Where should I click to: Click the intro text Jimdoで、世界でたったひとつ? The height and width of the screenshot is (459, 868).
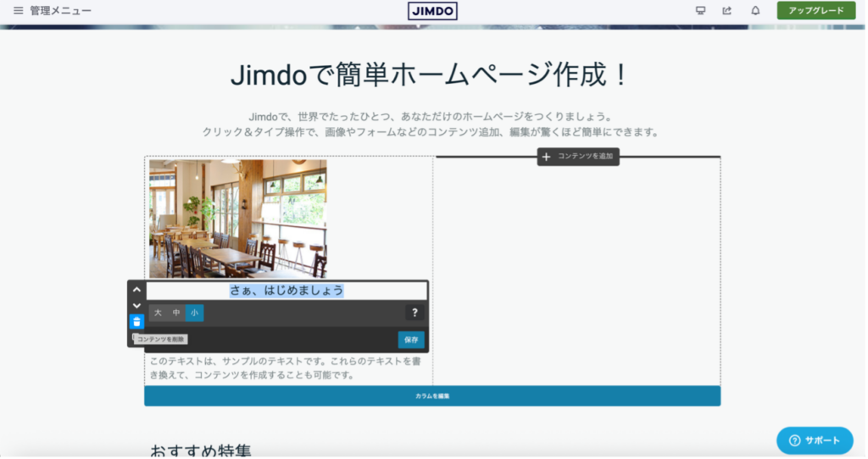[431, 117]
